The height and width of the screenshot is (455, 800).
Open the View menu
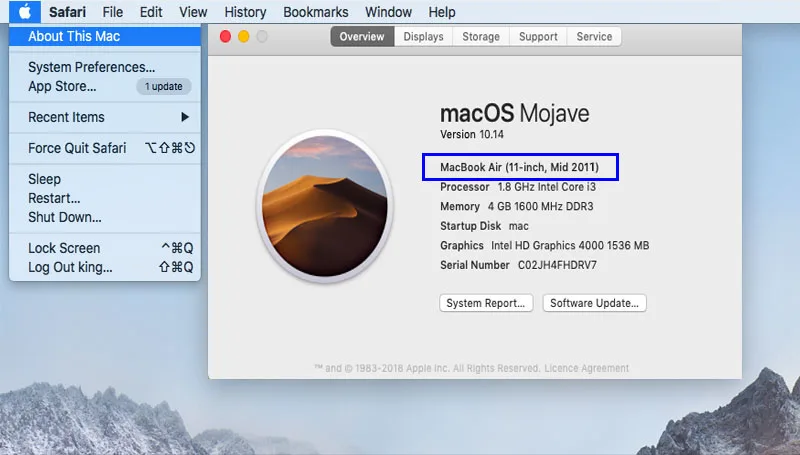pyautogui.click(x=193, y=12)
